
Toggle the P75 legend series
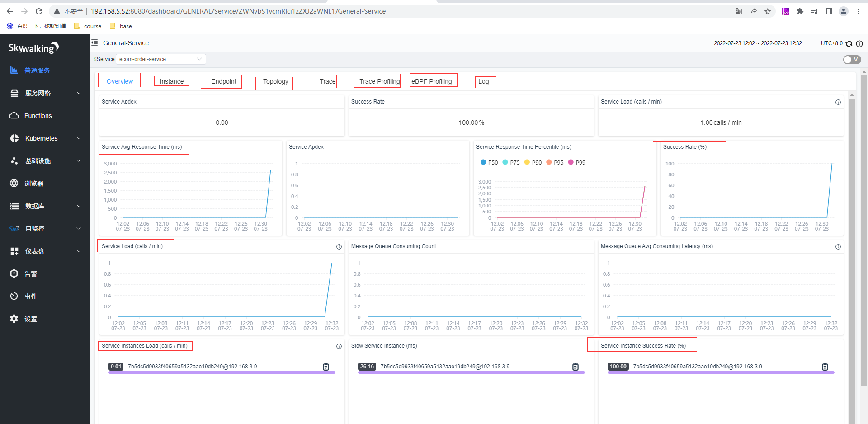click(x=511, y=162)
